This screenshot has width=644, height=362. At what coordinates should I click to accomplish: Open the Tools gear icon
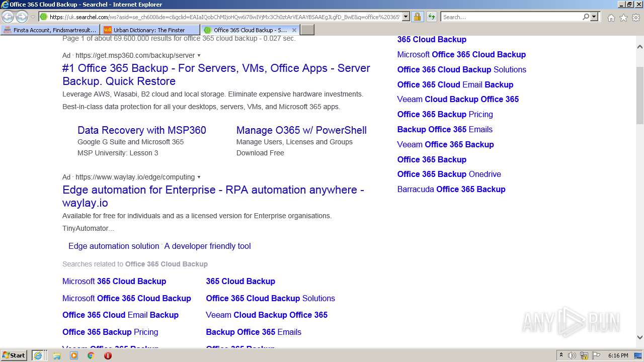(x=636, y=18)
